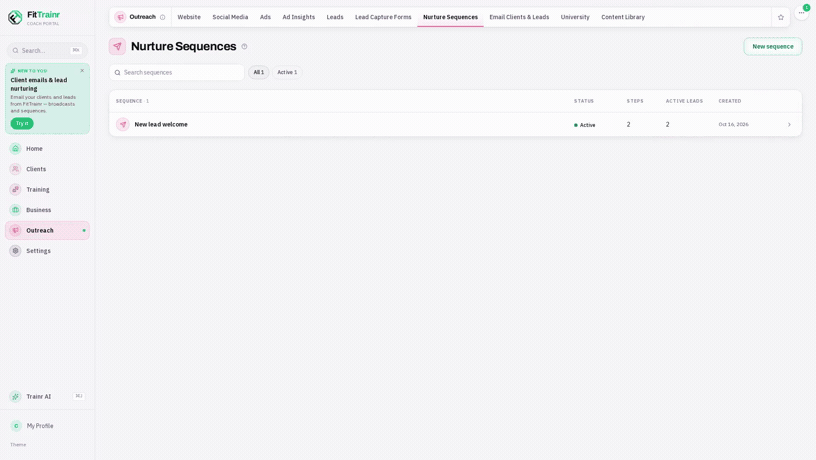Click the 'New lead welcome' sequence name
This screenshot has height=460, width=816.
tap(161, 125)
